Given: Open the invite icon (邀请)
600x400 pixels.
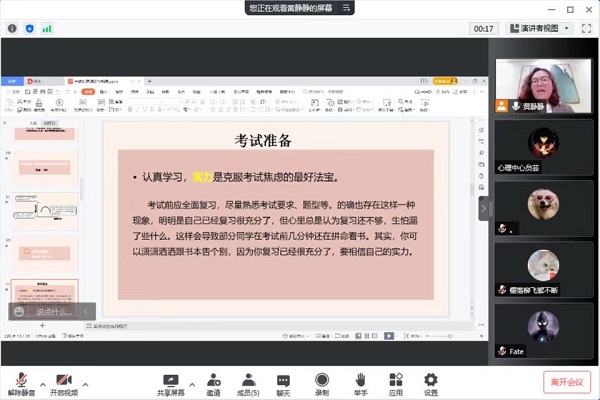Looking at the screenshot, I should click(x=213, y=380).
